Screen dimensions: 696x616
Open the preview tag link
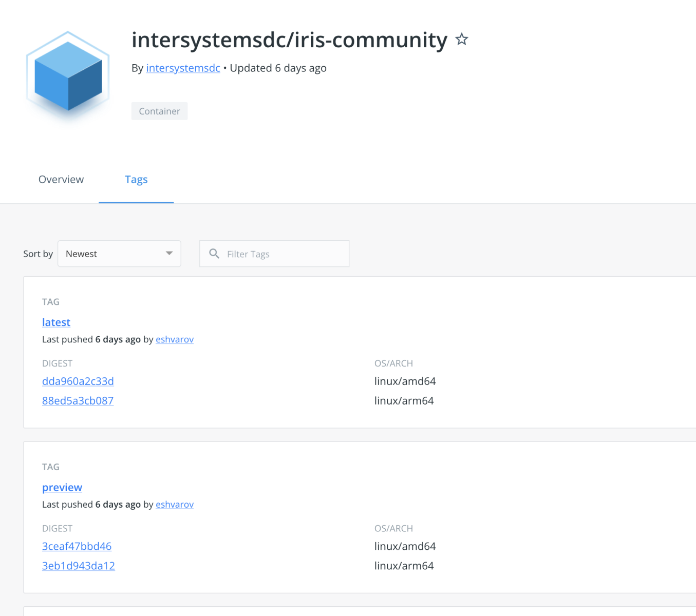click(62, 488)
